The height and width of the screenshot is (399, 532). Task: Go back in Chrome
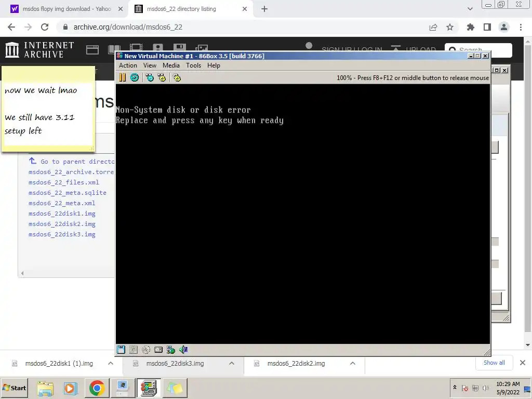[x=11, y=27]
